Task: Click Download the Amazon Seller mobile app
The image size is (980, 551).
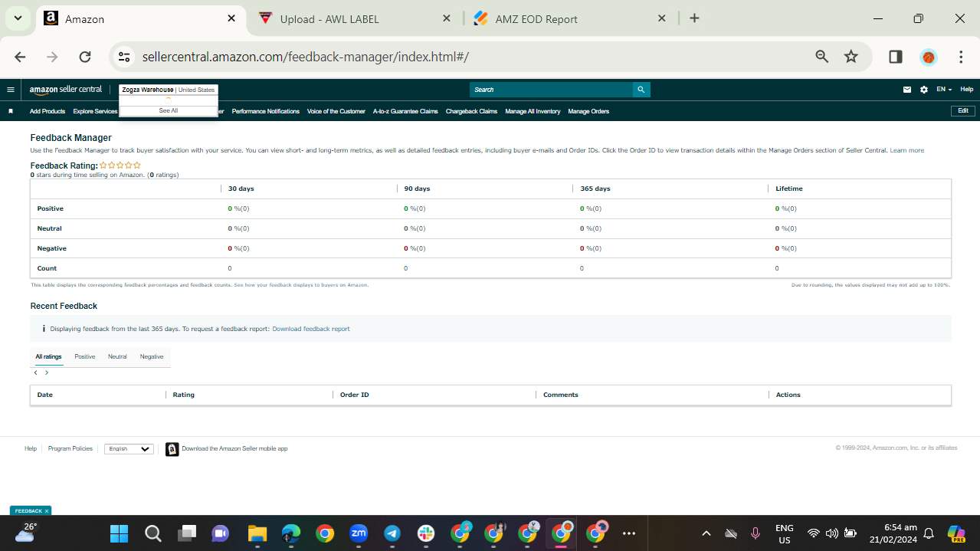Action: [x=234, y=449]
